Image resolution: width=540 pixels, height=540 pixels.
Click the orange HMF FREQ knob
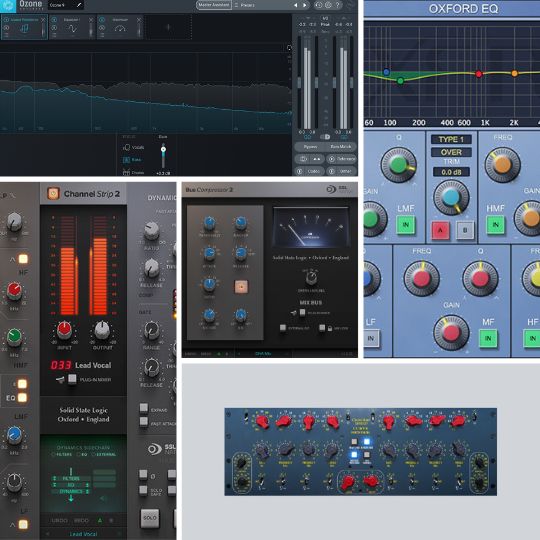(x=502, y=165)
